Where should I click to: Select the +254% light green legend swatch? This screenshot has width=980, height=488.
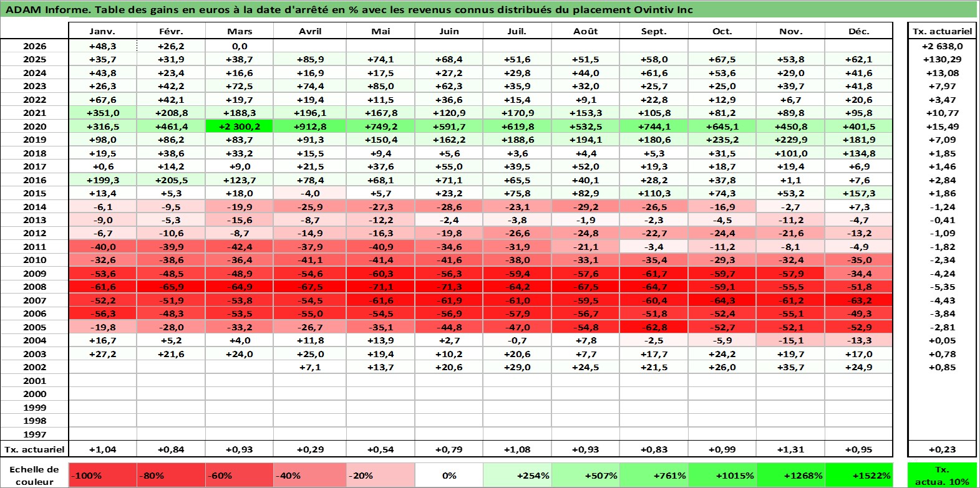click(517, 475)
